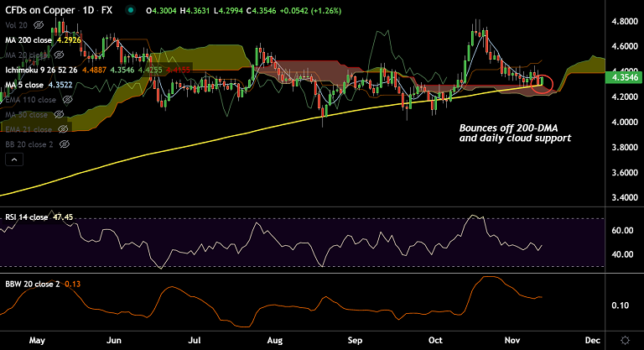Screen dimensions: 644x350
Task: Open chart settings gear icon
Action: [625, 340]
